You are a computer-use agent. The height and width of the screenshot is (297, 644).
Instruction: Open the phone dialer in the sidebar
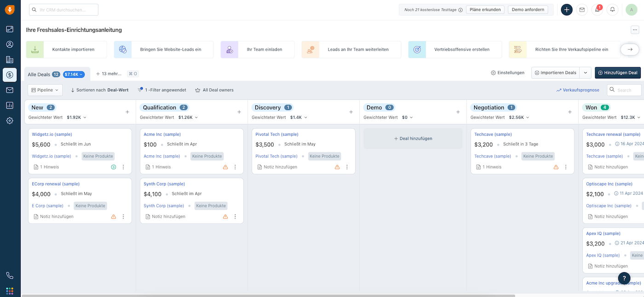pyautogui.click(x=10, y=275)
